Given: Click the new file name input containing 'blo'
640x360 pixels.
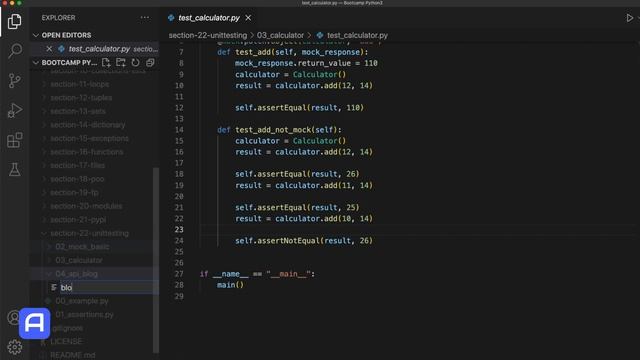Looking at the screenshot, I should [x=109, y=287].
